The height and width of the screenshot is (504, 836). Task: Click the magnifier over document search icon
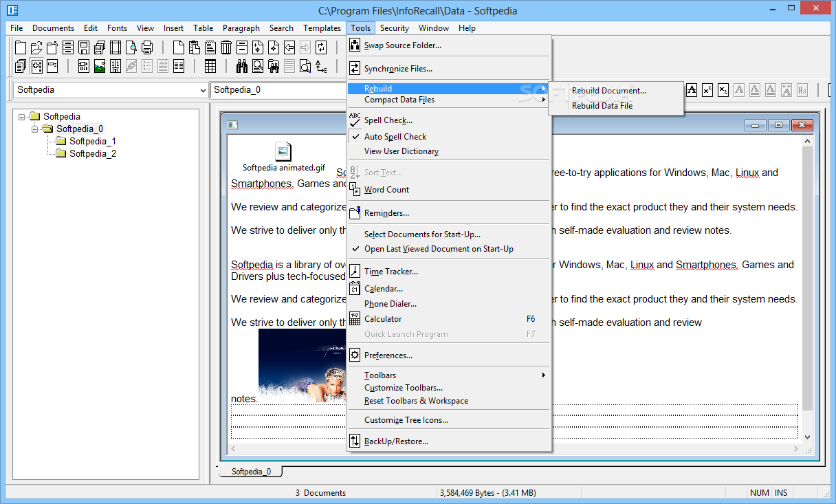pos(258,66)
